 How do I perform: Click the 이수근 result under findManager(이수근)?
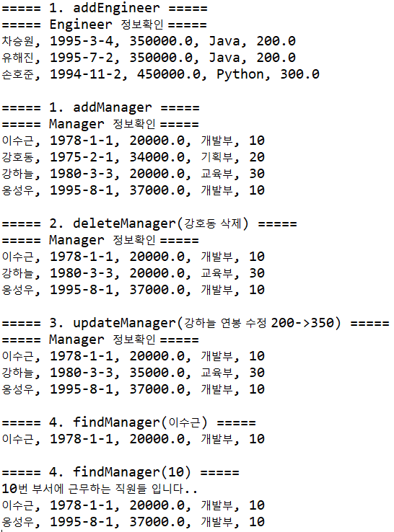click(133, 439)
